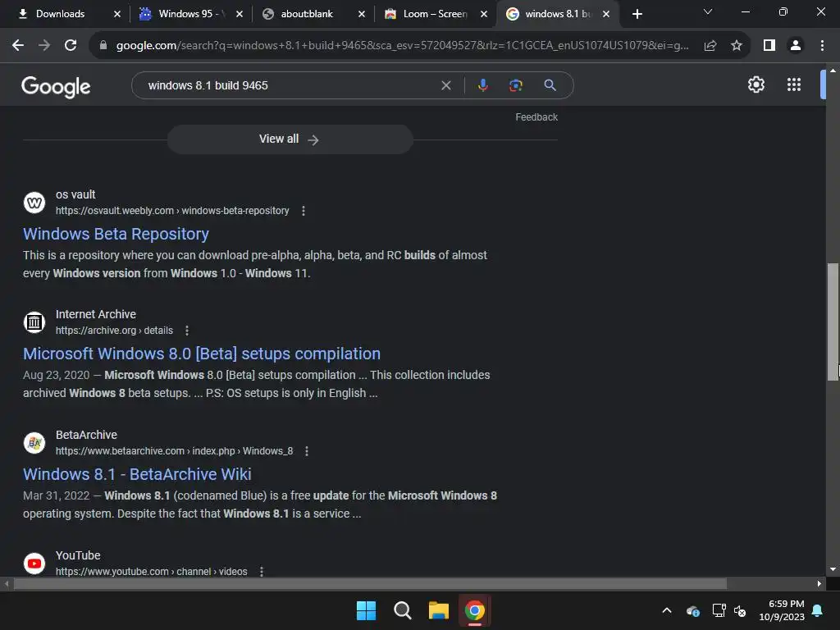Close the Downloads tab

tap(117, 14)
